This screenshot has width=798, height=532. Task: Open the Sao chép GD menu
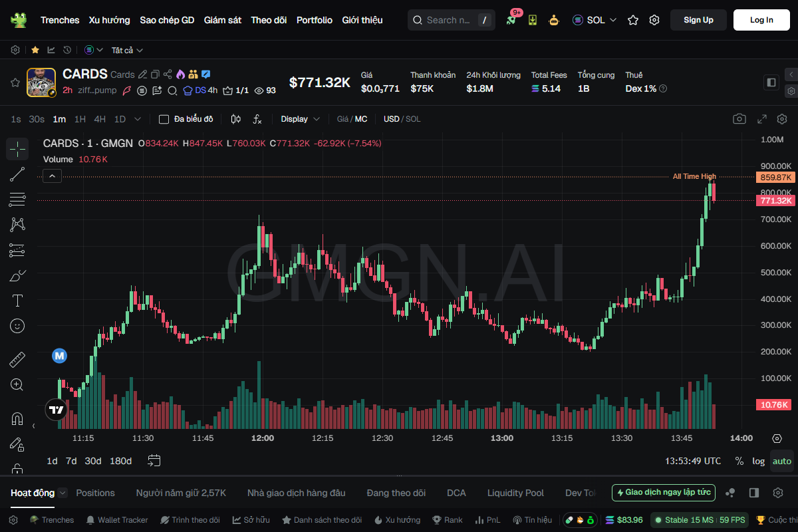[x=167, y=20]
